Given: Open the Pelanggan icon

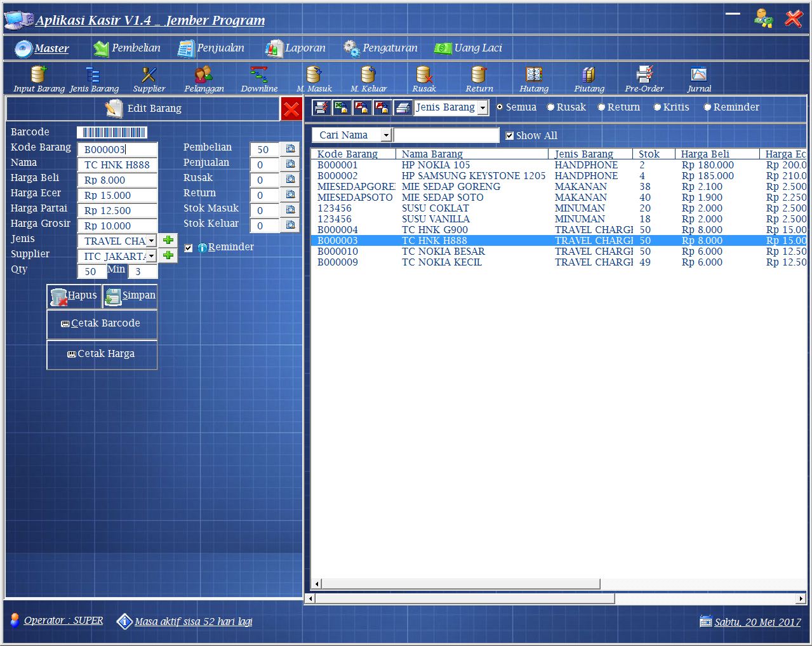Looking at the screenshot, I should coord(204,79).
